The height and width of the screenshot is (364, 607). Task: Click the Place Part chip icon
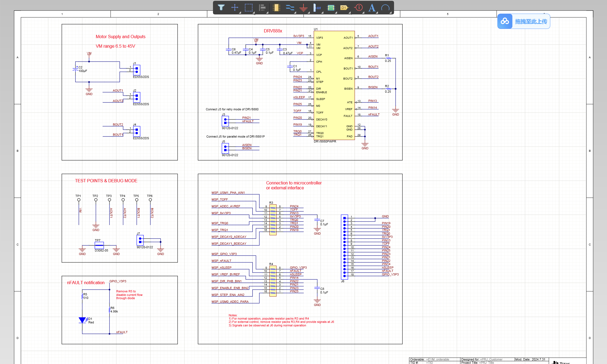(276, 8)
